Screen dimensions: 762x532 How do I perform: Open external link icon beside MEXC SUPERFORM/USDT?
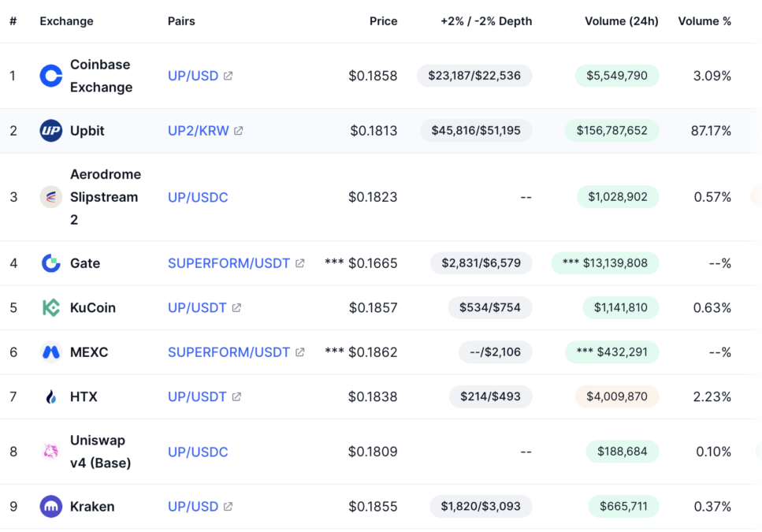pyautogui.click(x=300, y=352)
